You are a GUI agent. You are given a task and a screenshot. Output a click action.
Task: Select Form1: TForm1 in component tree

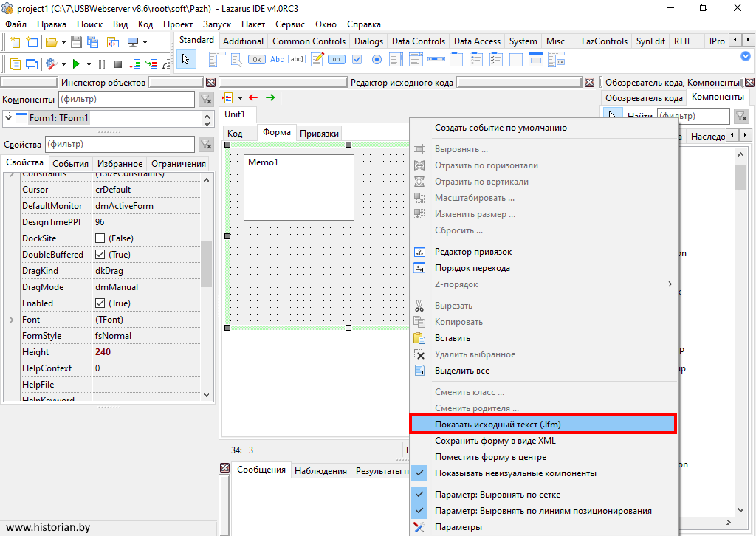click(x=59, y=118)
